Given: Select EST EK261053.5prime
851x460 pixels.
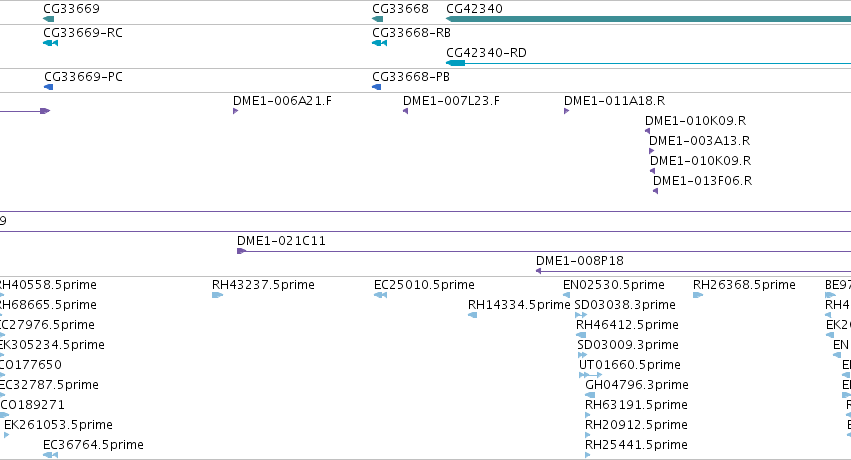Looking at the screenshot, I should [x=58, y=425].
